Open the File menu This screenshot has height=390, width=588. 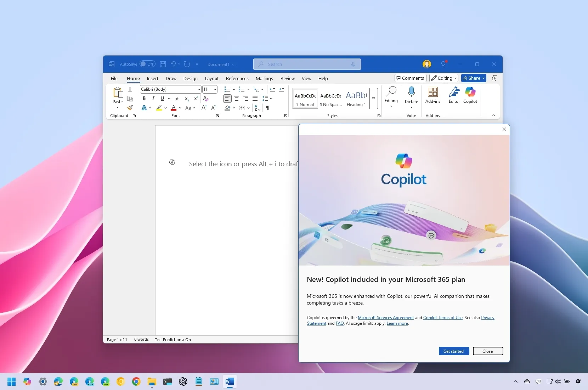[x=114, y=78]
